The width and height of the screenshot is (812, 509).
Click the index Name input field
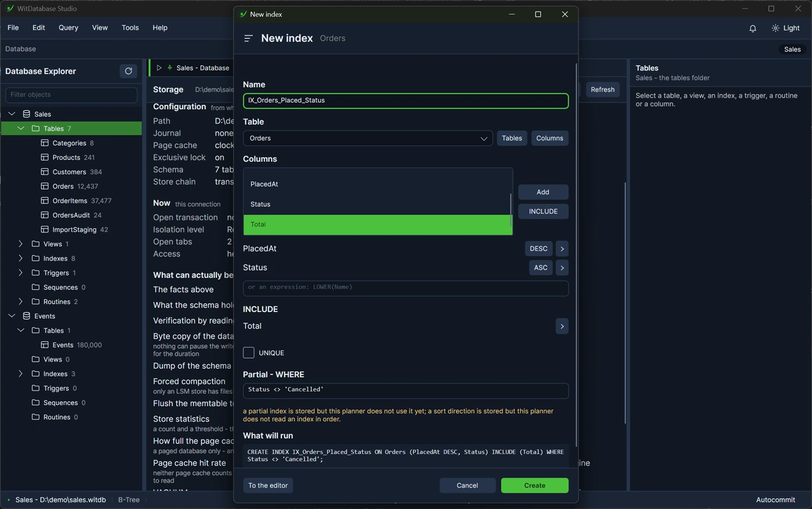(405, 100)
